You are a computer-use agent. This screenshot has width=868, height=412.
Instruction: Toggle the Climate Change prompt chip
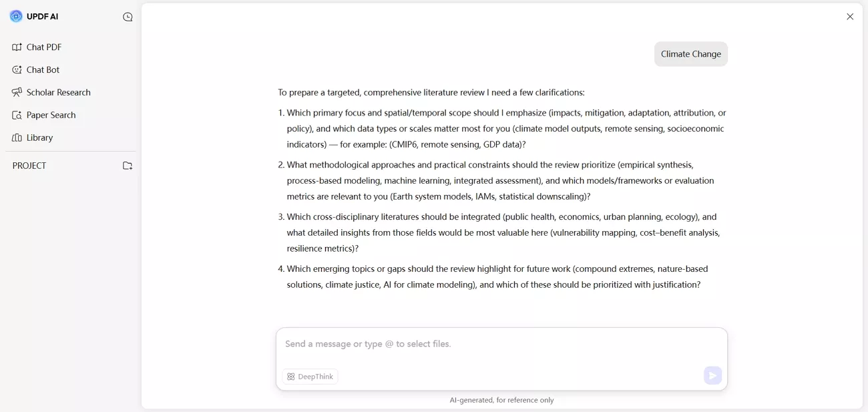pyautogui.click(x=691, y=53)
